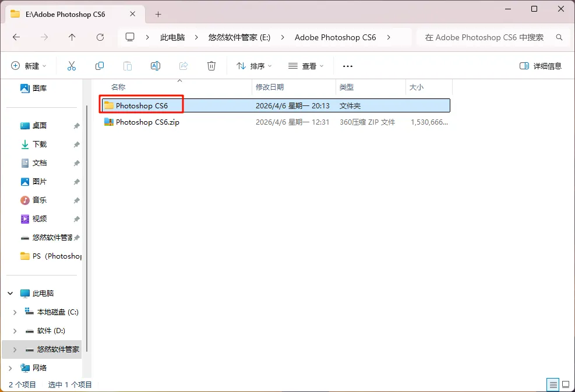
Task: Click the Rename icon in toolbar
Action: [x=156, y=66]
